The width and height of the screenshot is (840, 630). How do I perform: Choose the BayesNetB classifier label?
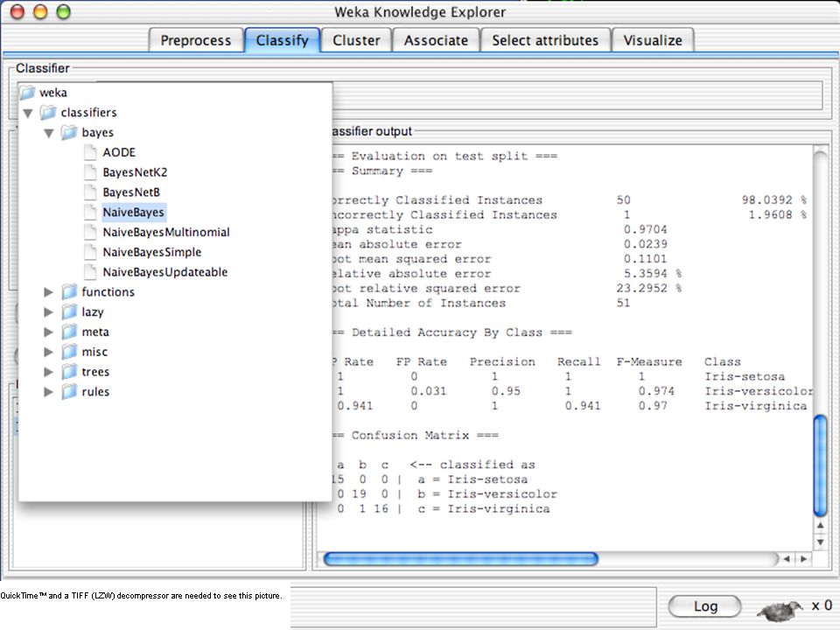pos(131,192)
